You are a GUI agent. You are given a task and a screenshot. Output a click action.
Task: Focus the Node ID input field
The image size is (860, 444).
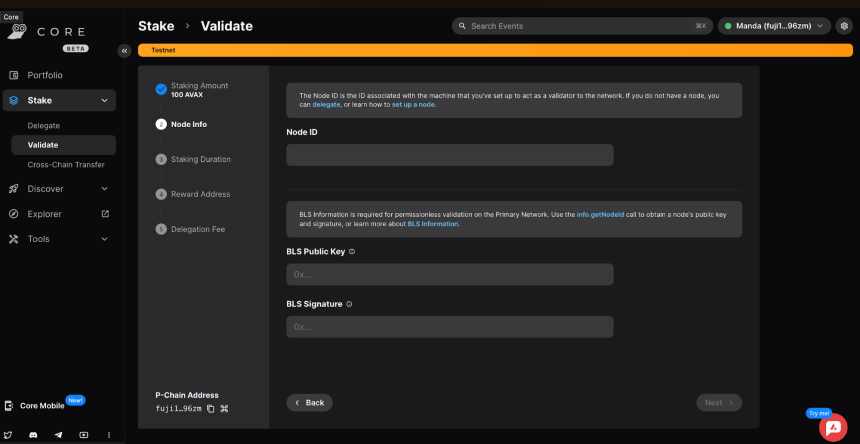[x=450, y=155]
